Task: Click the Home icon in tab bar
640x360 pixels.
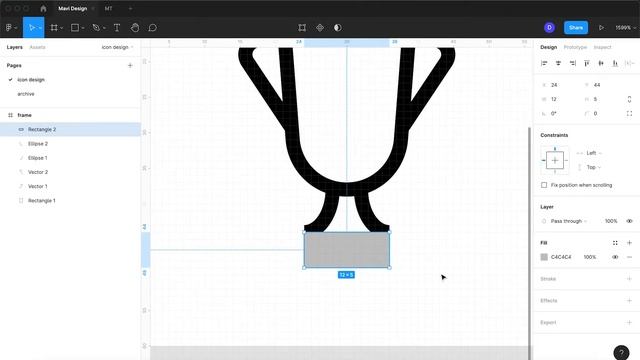Action: tap(43, 8)
